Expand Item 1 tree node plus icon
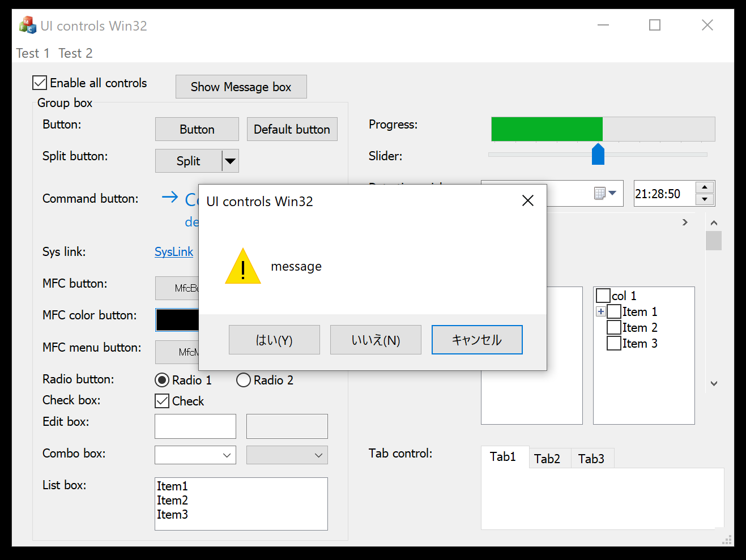746x560 pixels. tap(601, 311)
